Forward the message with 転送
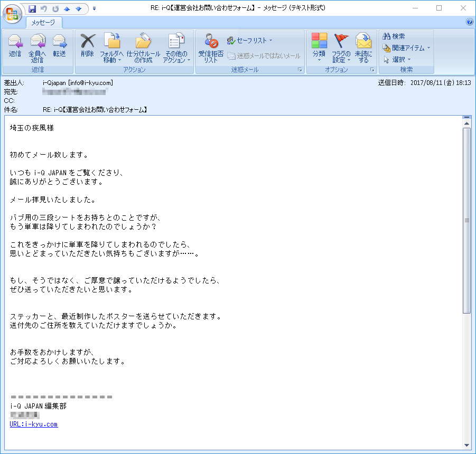 60,45
